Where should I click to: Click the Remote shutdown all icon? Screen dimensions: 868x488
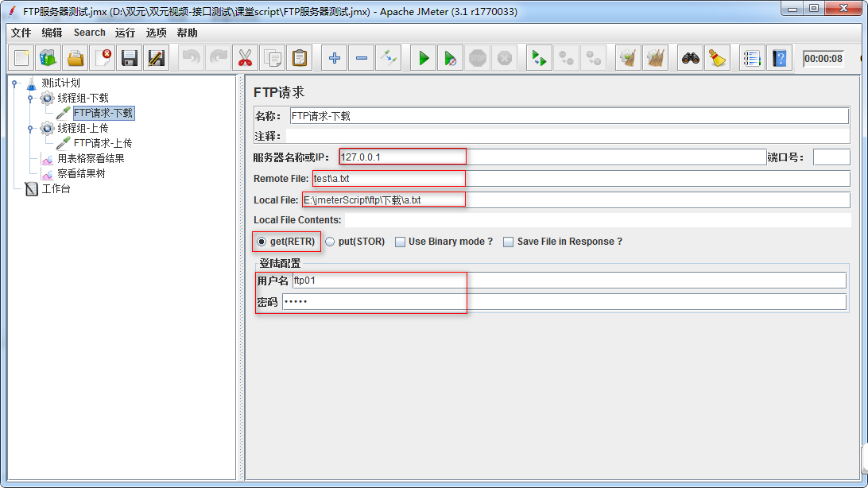[x=593, y=58]
